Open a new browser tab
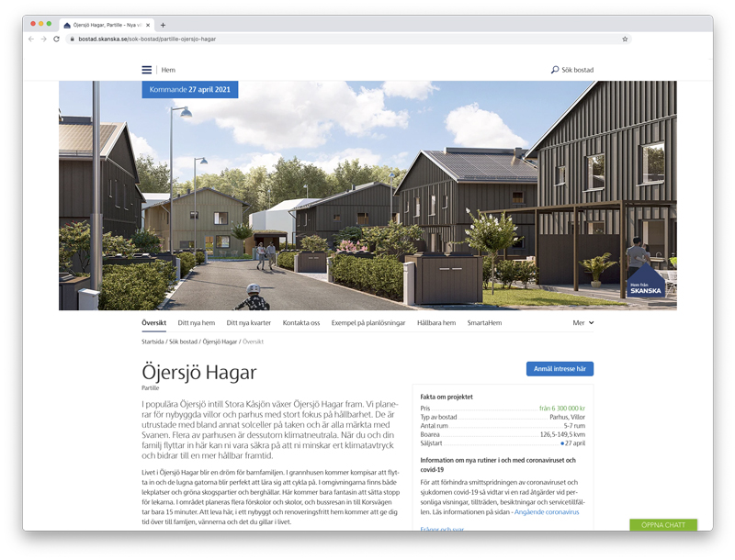735x560 pixels. (163, 25)
